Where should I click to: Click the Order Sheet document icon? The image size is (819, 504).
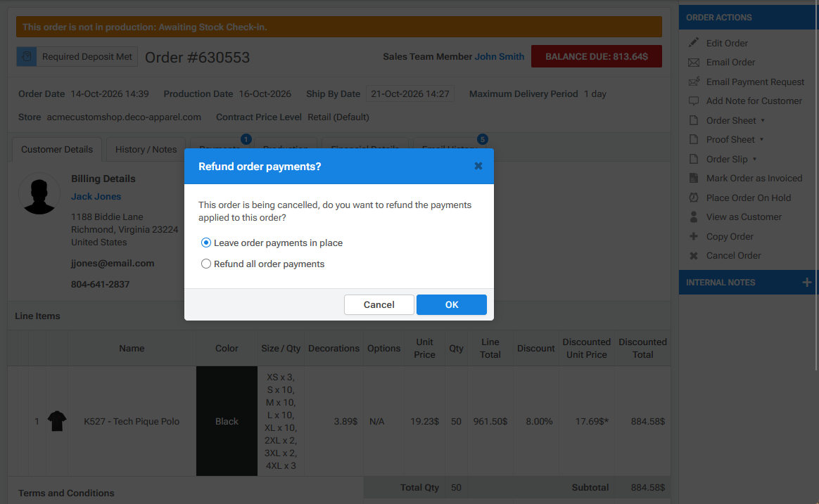694,120
